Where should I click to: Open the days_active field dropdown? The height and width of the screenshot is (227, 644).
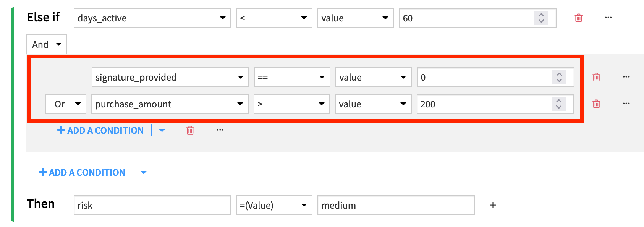click(152, 18)
